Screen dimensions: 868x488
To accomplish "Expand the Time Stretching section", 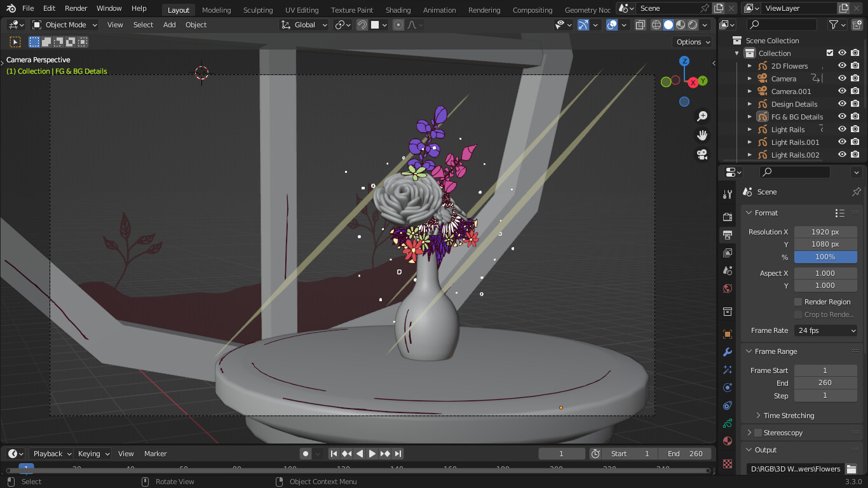I will point(788,416).
